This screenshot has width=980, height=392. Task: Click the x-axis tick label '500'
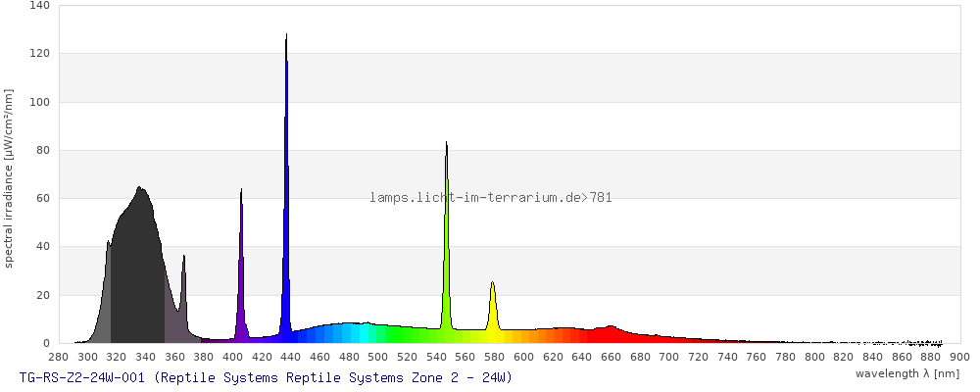tap(378, 357)
